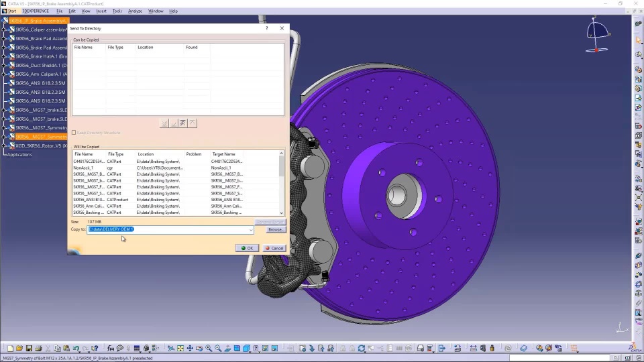Select root SKR56_IP_Brake AssemblyA.1 node
644x362 pixels.
[x=39, y=21]
